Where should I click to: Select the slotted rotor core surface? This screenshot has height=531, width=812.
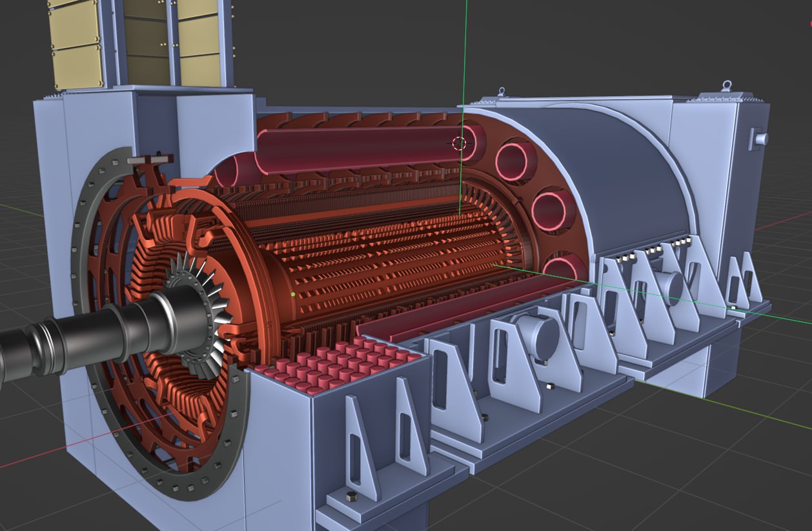pyautogui.click(x=387, y=258)
